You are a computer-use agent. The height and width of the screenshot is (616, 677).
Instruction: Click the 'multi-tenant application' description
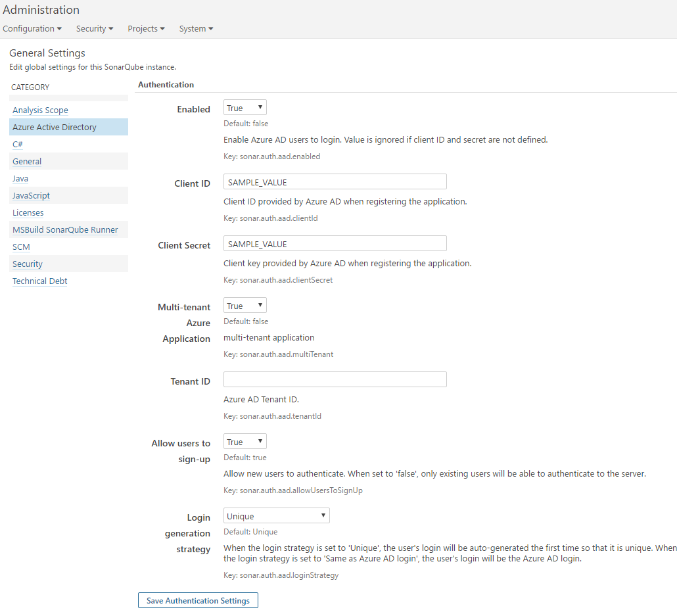pyautogui.click(x=269, y=338)
